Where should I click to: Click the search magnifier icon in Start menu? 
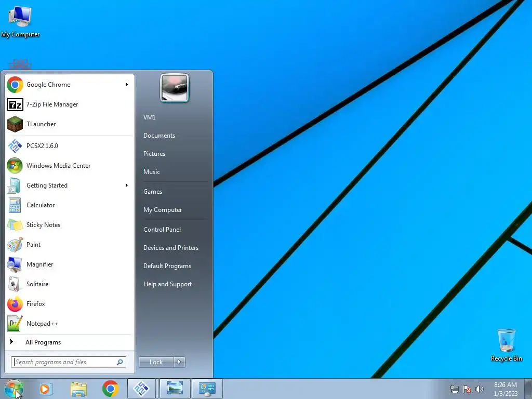[120, 362]
